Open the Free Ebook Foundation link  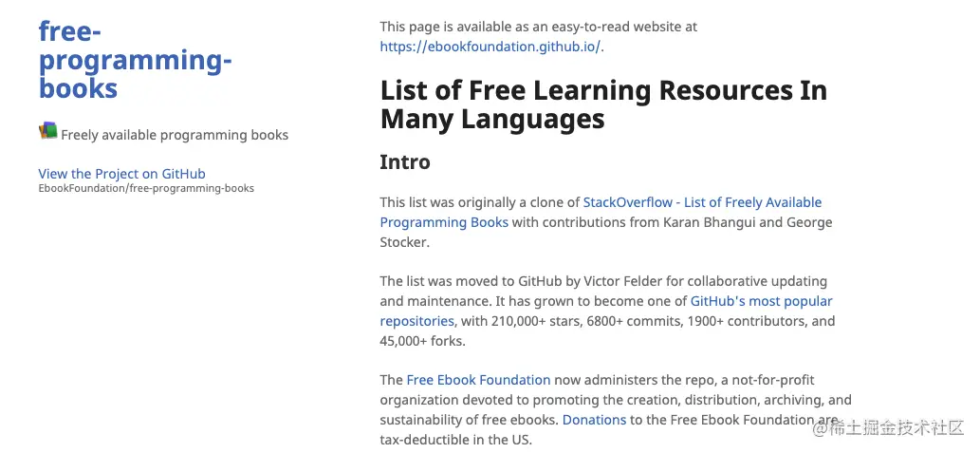[478, 381]
